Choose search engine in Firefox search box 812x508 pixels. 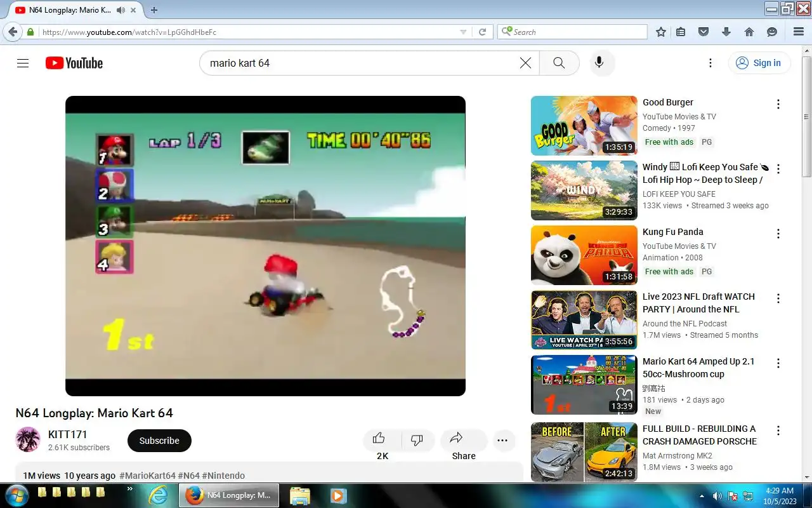click(x=506, y=32)
